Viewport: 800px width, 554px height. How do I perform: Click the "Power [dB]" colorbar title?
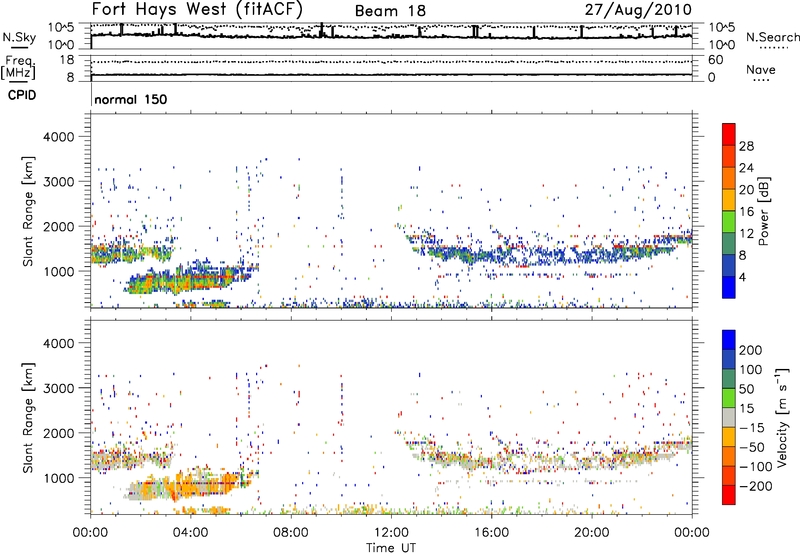763,212
